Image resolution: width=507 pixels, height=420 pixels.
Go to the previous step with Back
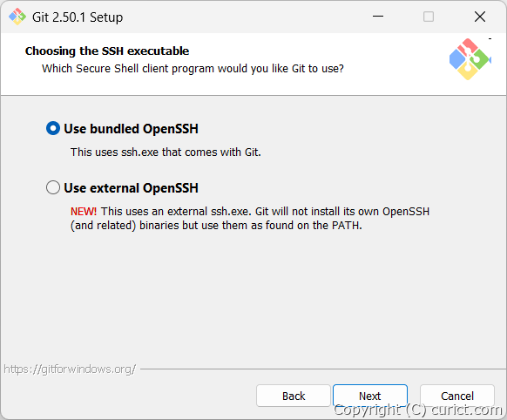pos(294,396)
